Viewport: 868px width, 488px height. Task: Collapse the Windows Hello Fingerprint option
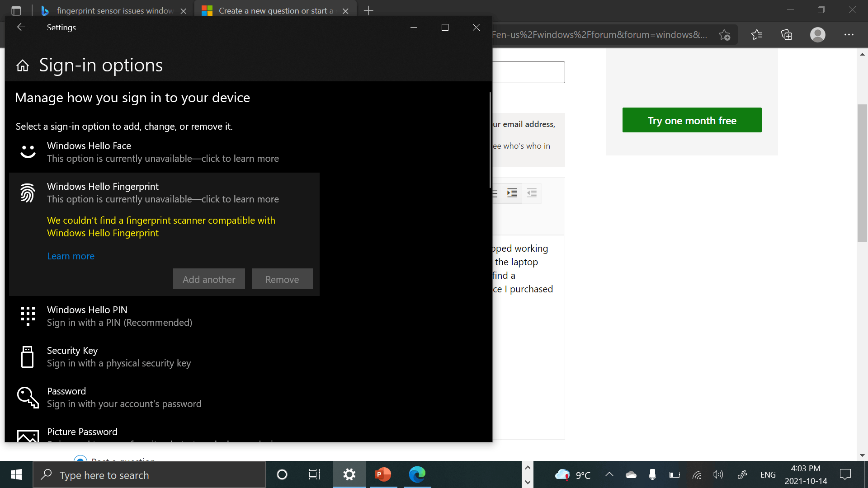click(x=164, y=193)
